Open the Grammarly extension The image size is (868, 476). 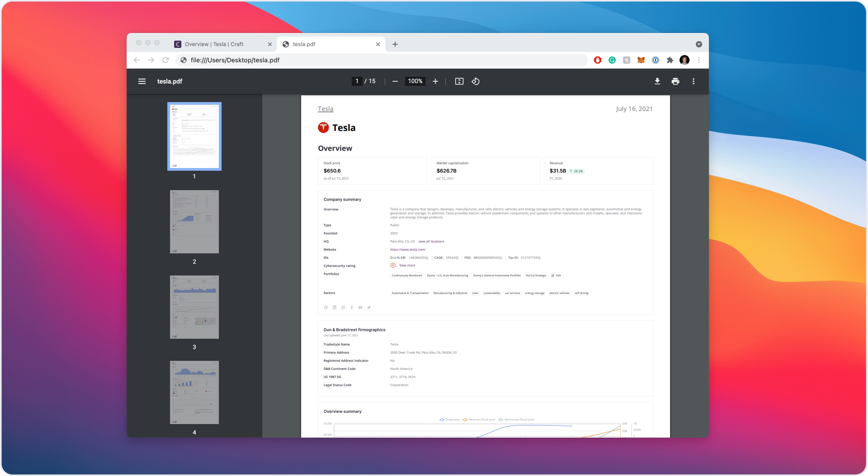pos(612,60)
